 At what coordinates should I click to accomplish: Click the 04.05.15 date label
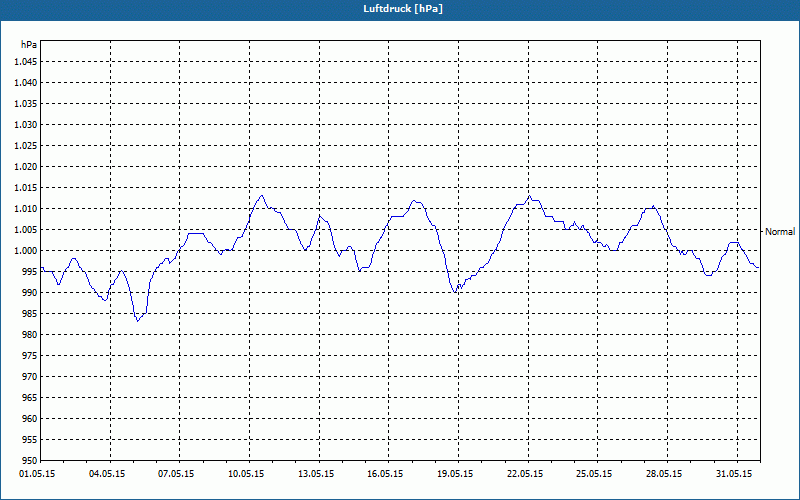pos(107,474)
